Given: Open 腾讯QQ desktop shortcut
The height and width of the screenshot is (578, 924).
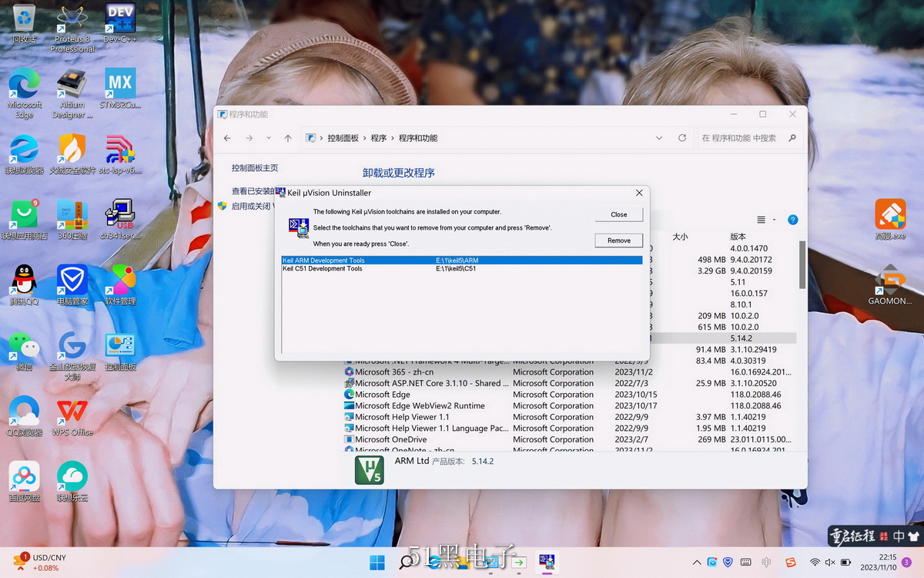Looking at the screenshot, I should 25,285.
